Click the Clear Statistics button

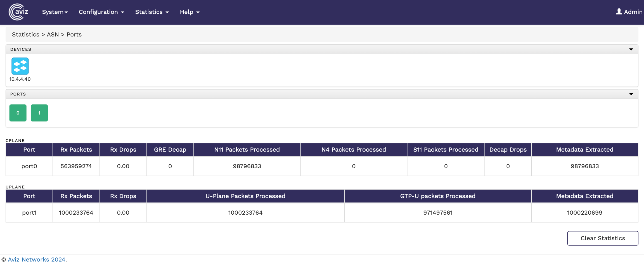point(602,238)
